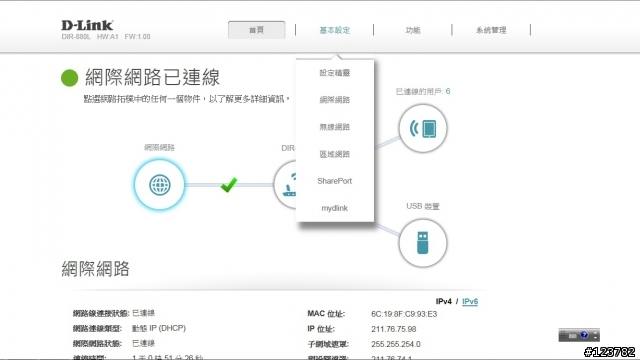Click the D-Link logo

(87, 25)
